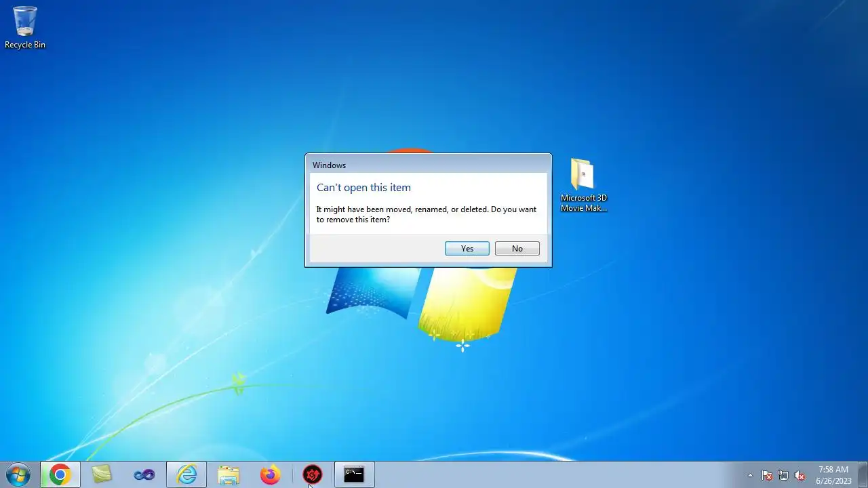
Task: Open the Action Center flag icon
Action: click(767, 475)
